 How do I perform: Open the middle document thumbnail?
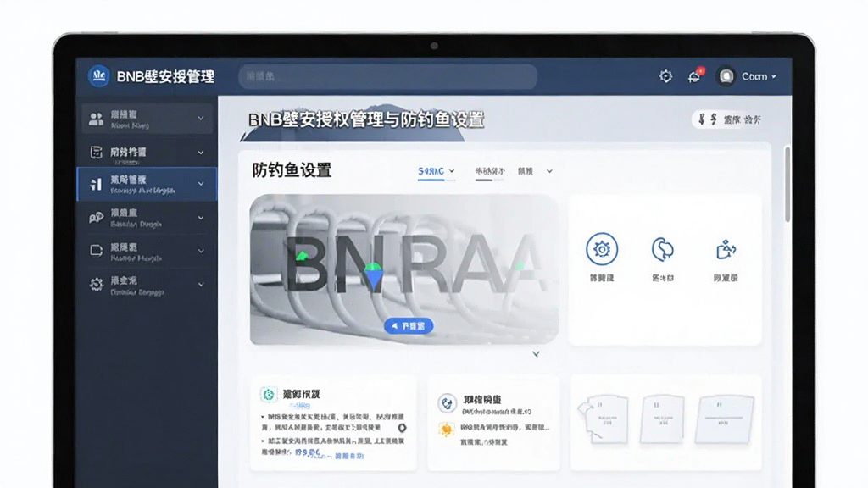point(662,419)
